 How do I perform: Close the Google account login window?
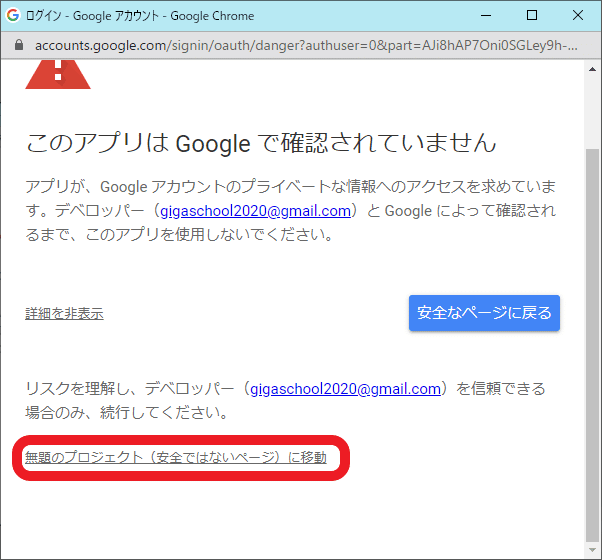coord(578,15)
